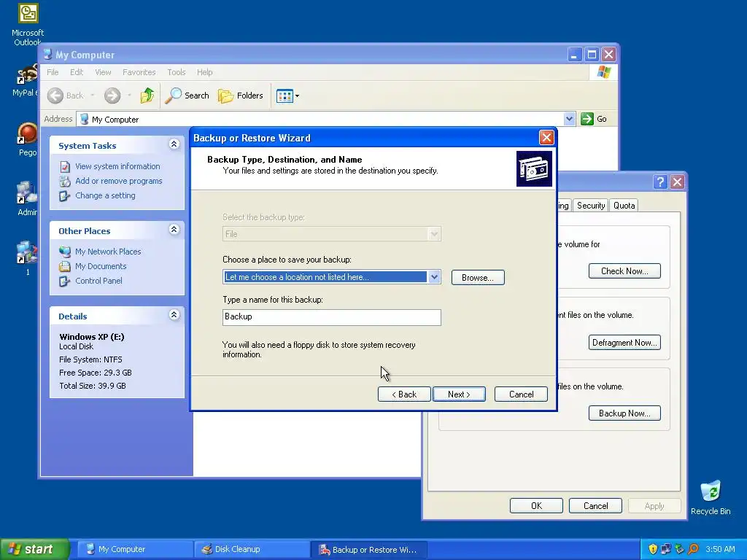Click the help question mark in Properties dialog

pyautogui.click(x=659, y=182)
